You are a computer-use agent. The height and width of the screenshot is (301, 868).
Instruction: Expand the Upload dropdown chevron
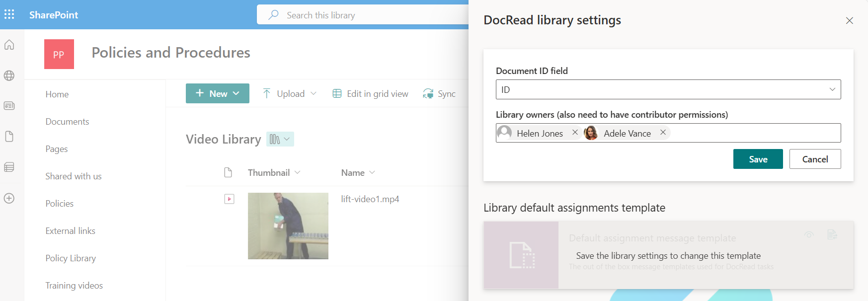tap(314, 93)
